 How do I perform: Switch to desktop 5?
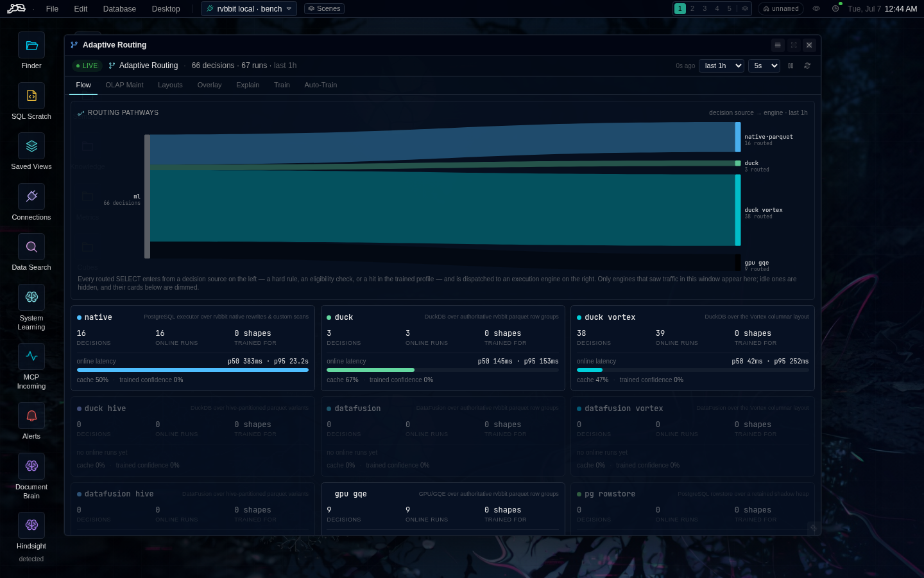pyautogui.click(x=729, y=8)
